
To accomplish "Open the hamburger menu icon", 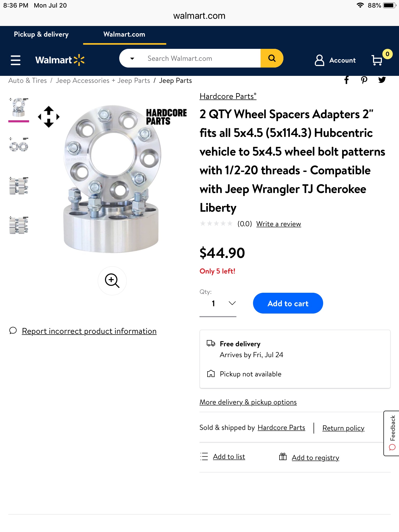I will tap(16, 60).
